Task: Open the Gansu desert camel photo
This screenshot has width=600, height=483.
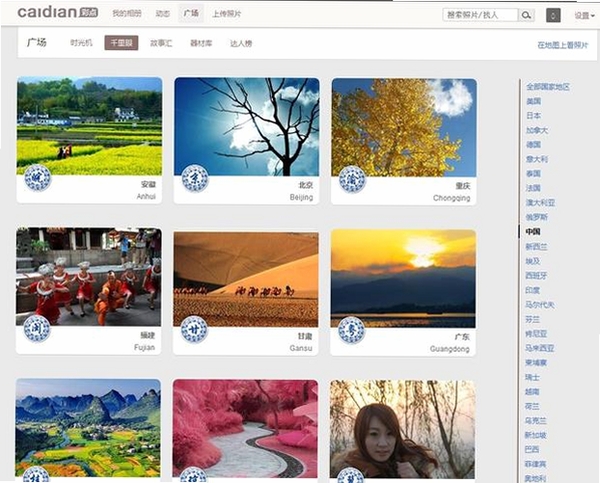Action: 246,278
